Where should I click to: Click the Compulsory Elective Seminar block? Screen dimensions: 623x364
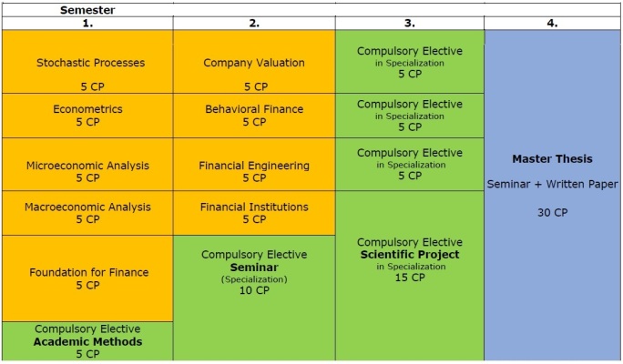254,273
